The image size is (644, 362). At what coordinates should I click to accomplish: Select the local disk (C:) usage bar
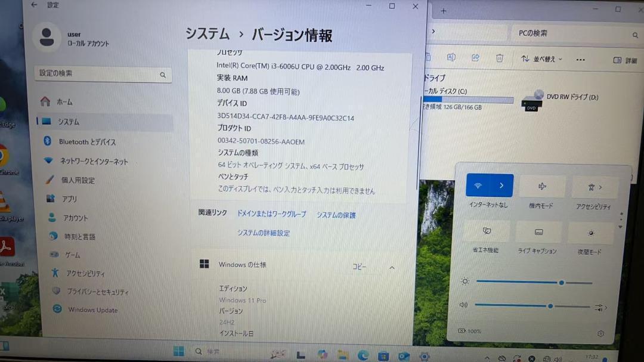click(x=469, y=100)
